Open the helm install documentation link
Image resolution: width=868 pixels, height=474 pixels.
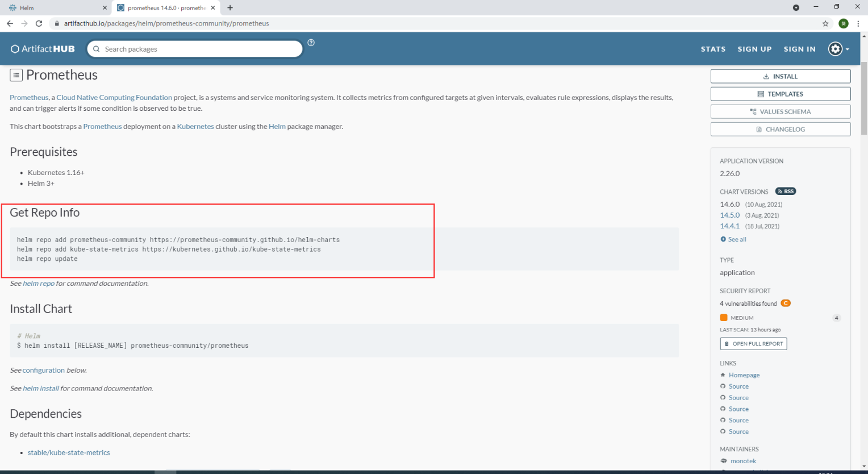(41, 389)
